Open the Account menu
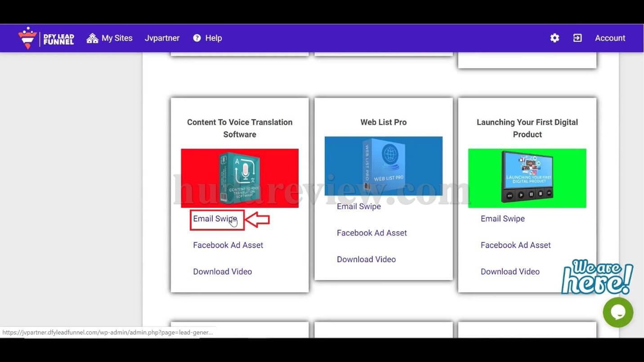The image size is (644, 362). tap(610, 38)
